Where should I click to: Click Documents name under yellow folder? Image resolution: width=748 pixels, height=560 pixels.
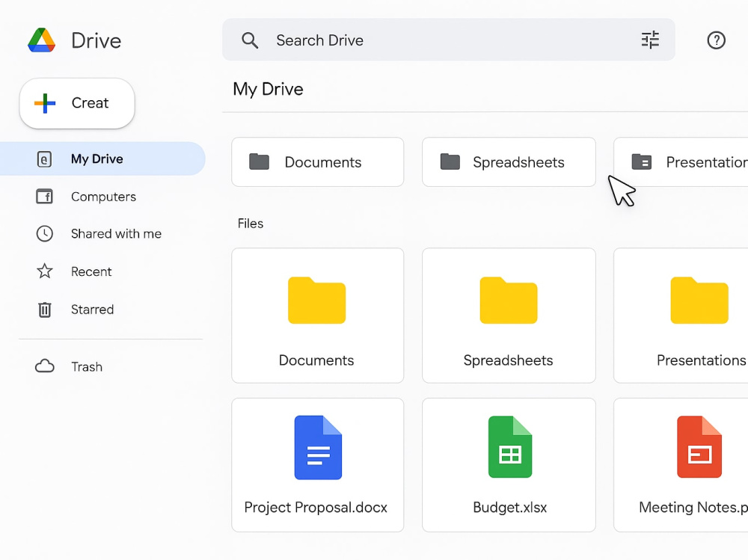316,360
